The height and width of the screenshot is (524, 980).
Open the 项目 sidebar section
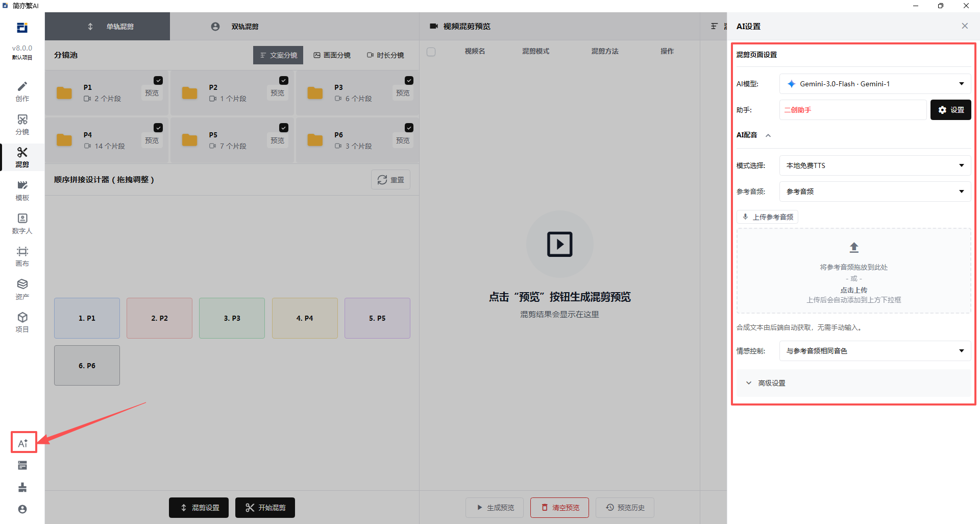(x=22, y=322)
